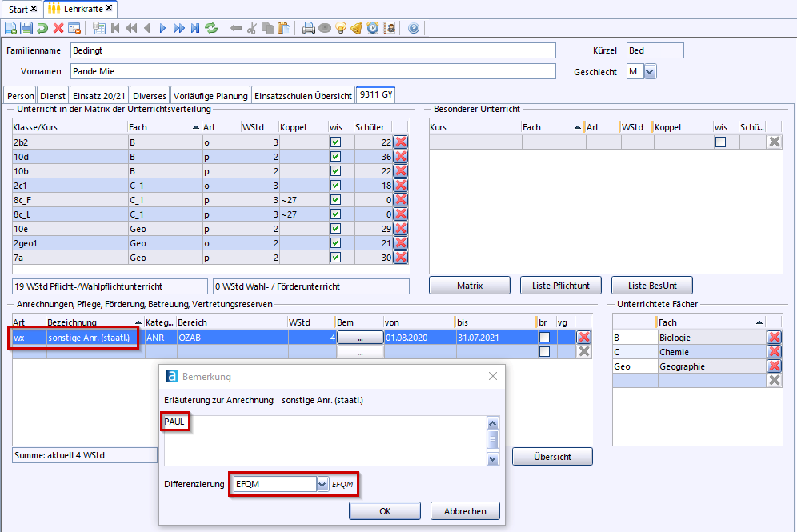Click the Liste BesUnt button
The image size is (797, 532).
[x=652, y=286]
